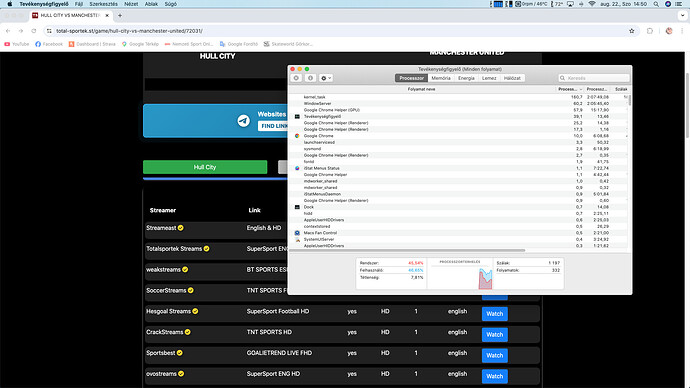Open the Wi-Fi status icon in menu bar
The height and width of the screenshot is (388, 690).
[x=592, y=4]
